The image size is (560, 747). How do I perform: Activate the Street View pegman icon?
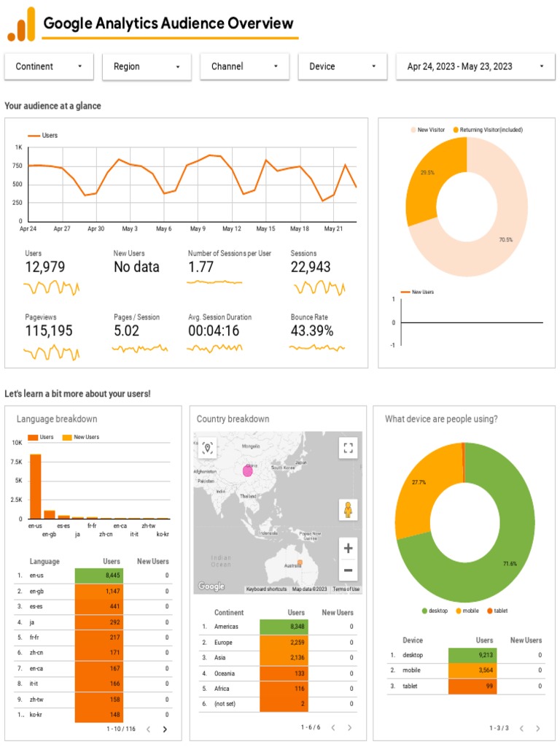(x=348, y=510)
